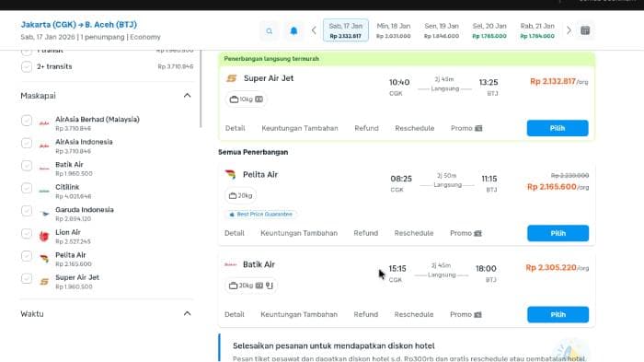Click Pilih for Super Air Jet flight
Screen dimensions: 644x362
pos(558,128)
